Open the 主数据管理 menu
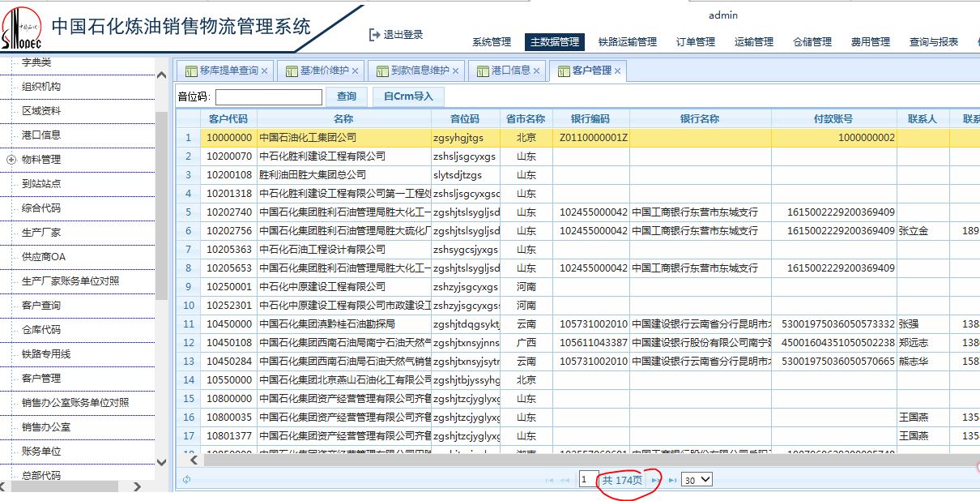The image size is (980, 501). pos(555,42)
